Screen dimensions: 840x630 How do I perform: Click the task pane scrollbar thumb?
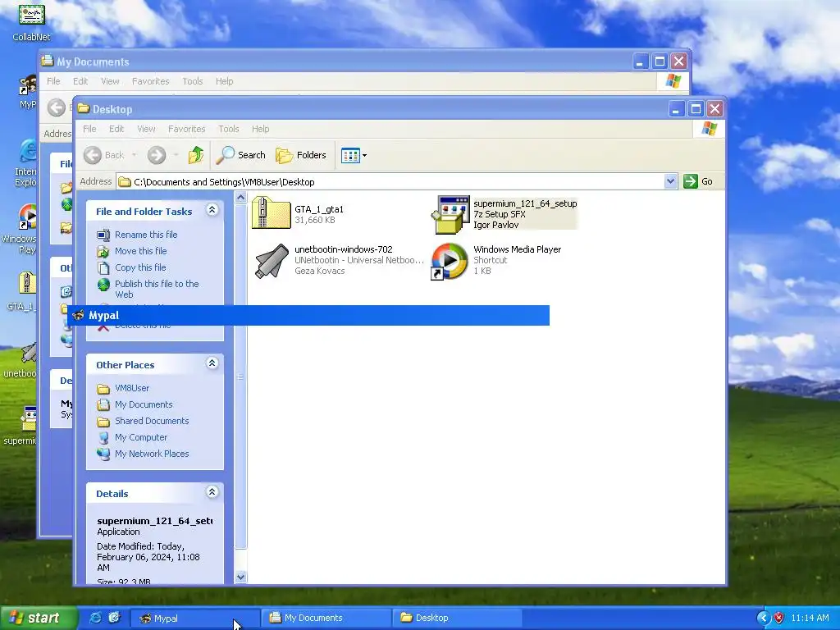(240, 377)
